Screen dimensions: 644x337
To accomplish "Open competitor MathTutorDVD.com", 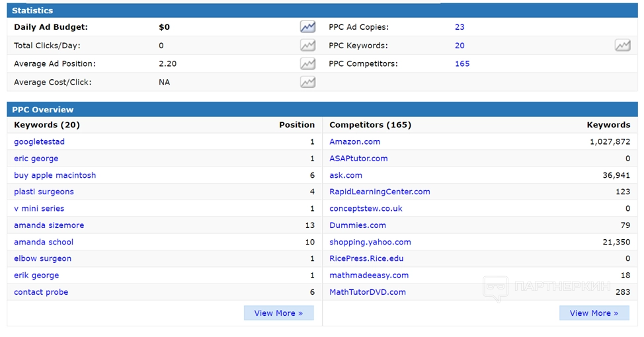I will point(368,292).
